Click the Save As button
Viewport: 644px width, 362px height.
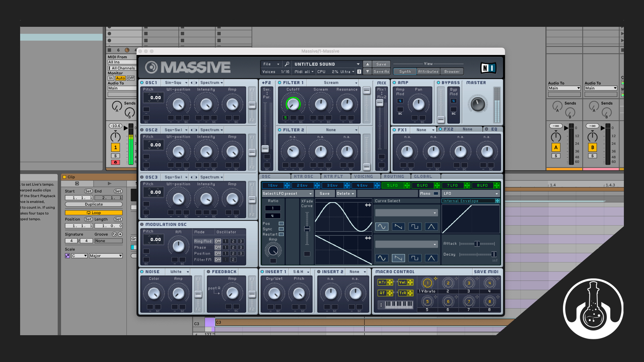(381, 71)
